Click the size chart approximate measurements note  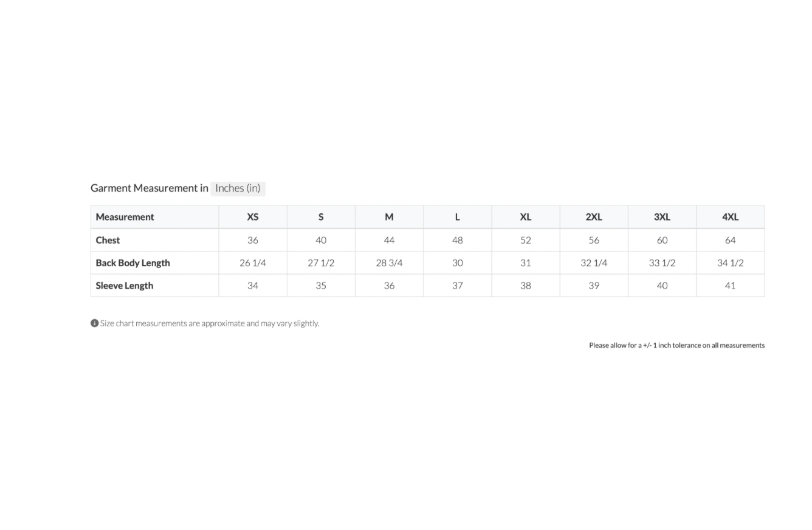(209, 323)
